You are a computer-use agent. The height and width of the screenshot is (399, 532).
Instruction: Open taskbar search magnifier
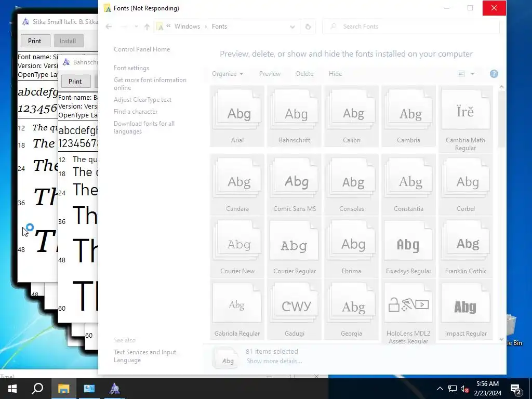point(37,389)
